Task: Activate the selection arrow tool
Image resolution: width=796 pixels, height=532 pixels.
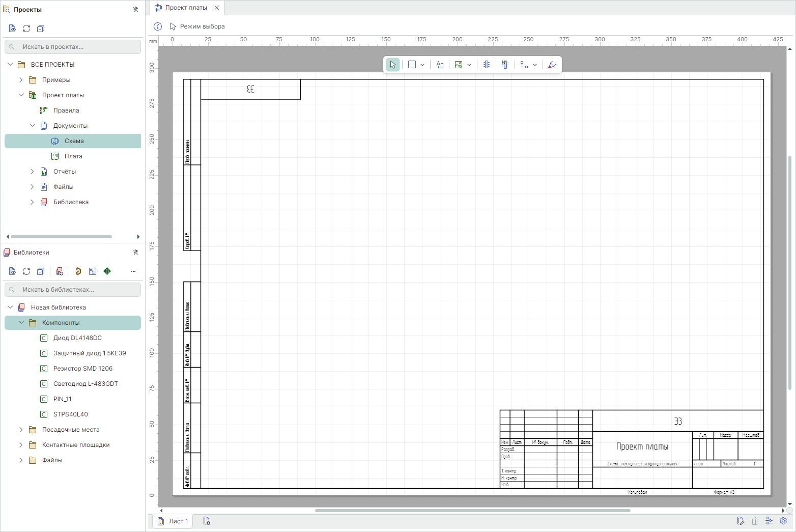Action: pyautogui.click(x=392, y=65)
